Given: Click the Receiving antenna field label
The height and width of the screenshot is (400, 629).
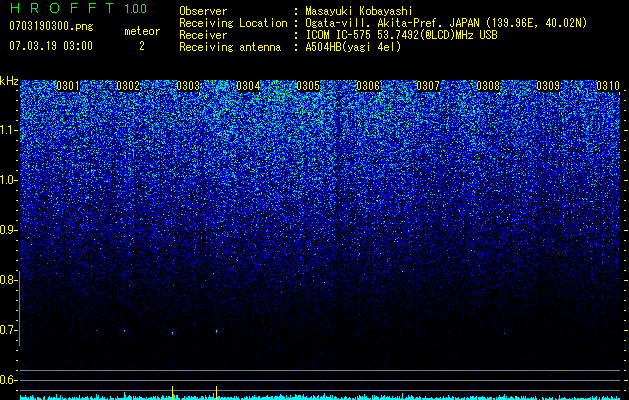Looking at the screenshot, I should 230,47.
